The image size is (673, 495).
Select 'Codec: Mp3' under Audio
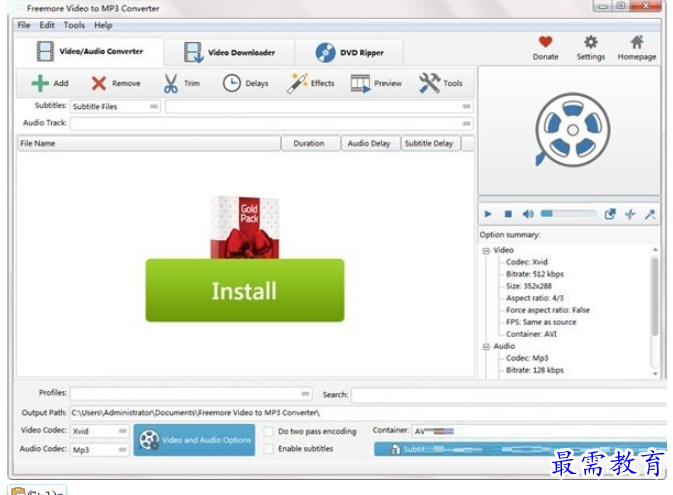pos(527,358)
